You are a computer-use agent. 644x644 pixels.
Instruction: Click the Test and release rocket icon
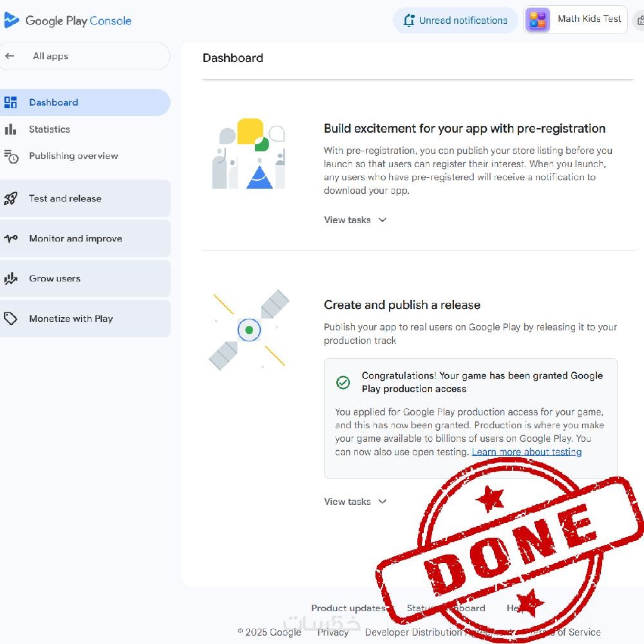pos(11,198)
